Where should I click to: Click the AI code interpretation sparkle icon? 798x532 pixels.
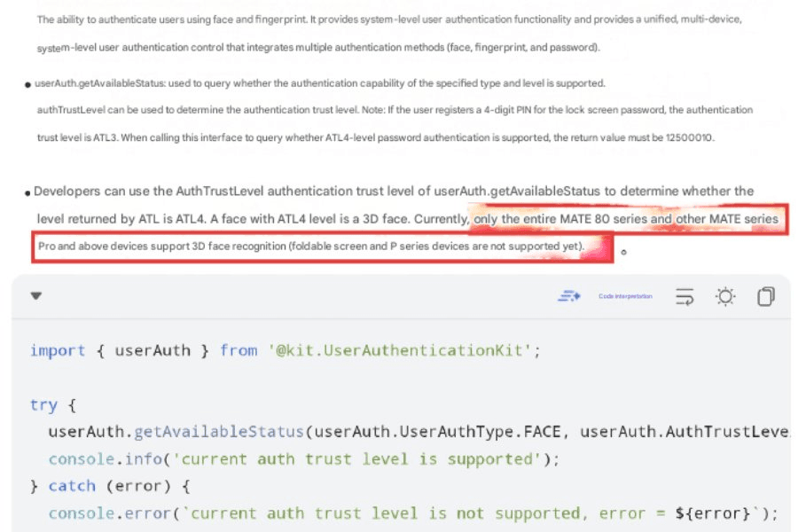(568, 296)
